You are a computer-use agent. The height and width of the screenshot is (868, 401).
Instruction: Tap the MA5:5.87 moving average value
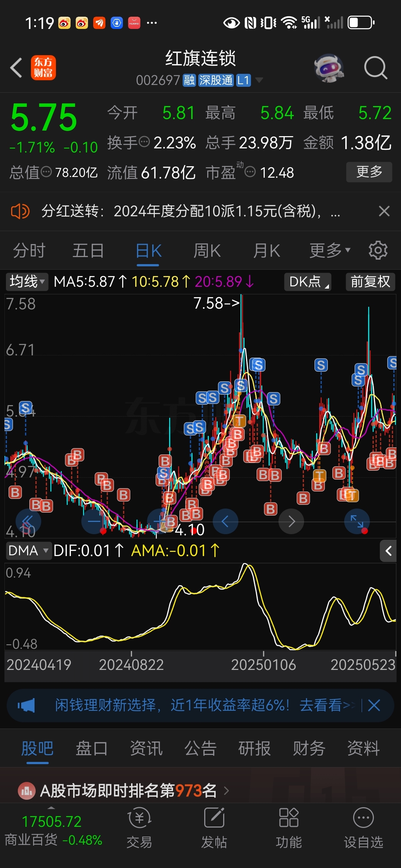pyautogui.click(x=91, y=282)
